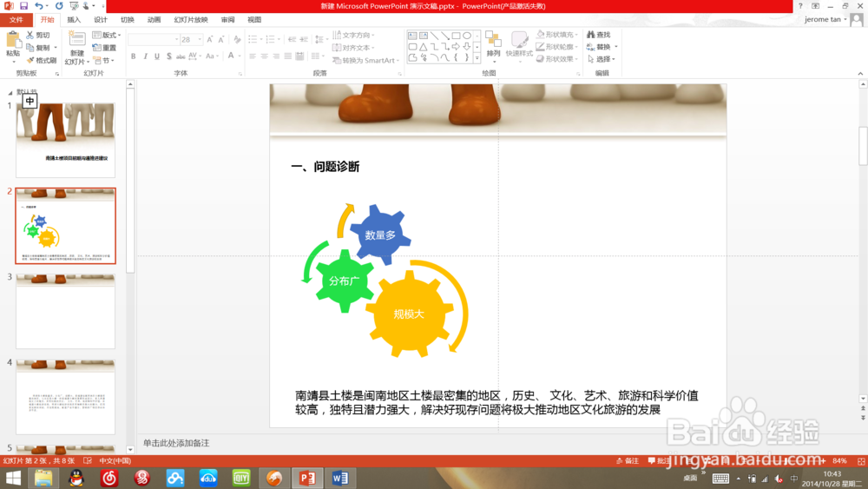
Task: Select slide 1 thumbnail
Action: 65,140
